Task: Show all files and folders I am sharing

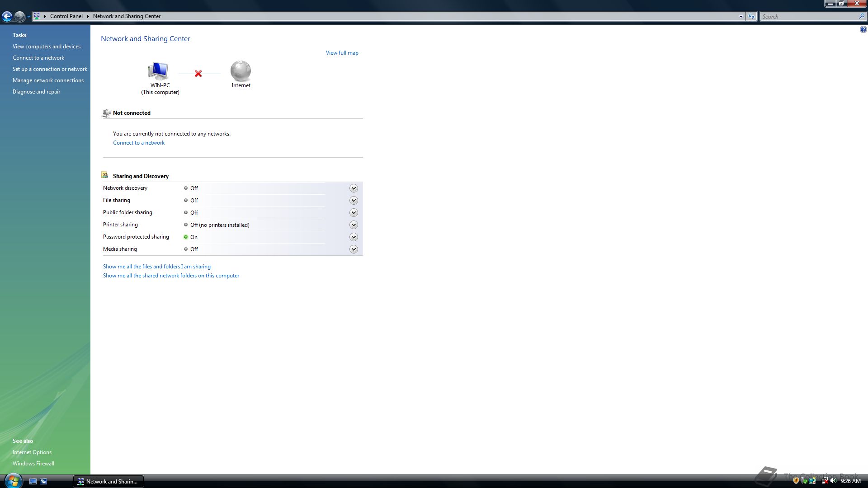Action: point(157,267)
